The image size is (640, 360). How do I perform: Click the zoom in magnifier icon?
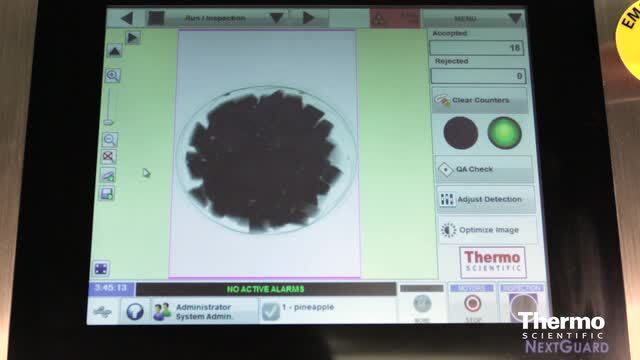pyautogui.click(x=112, y=76)
